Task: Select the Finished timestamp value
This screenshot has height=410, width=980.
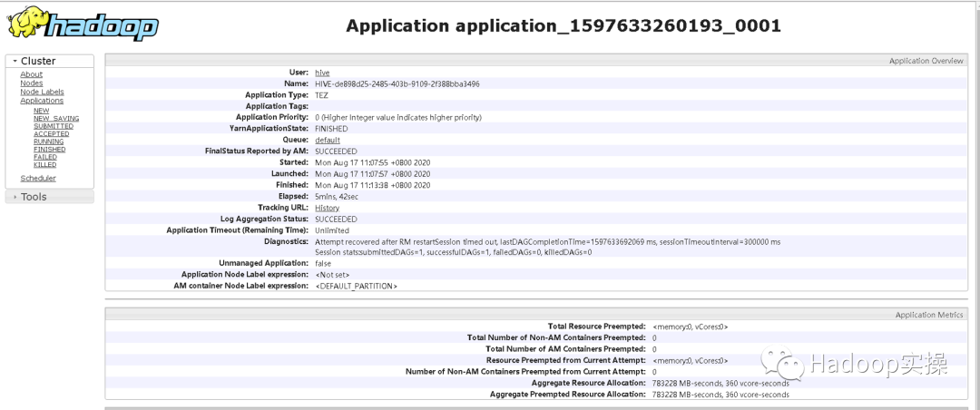Action: [373, 185]
